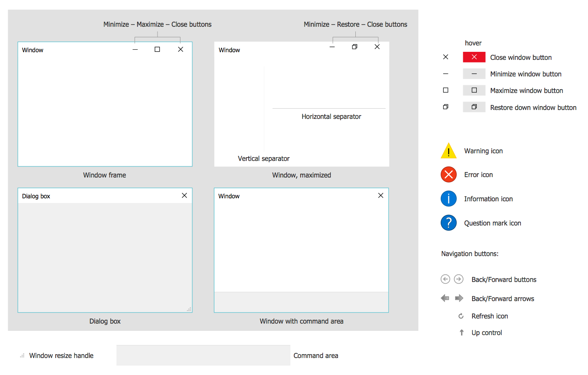Click the gray Command area sample bar

tap(203, 355)
